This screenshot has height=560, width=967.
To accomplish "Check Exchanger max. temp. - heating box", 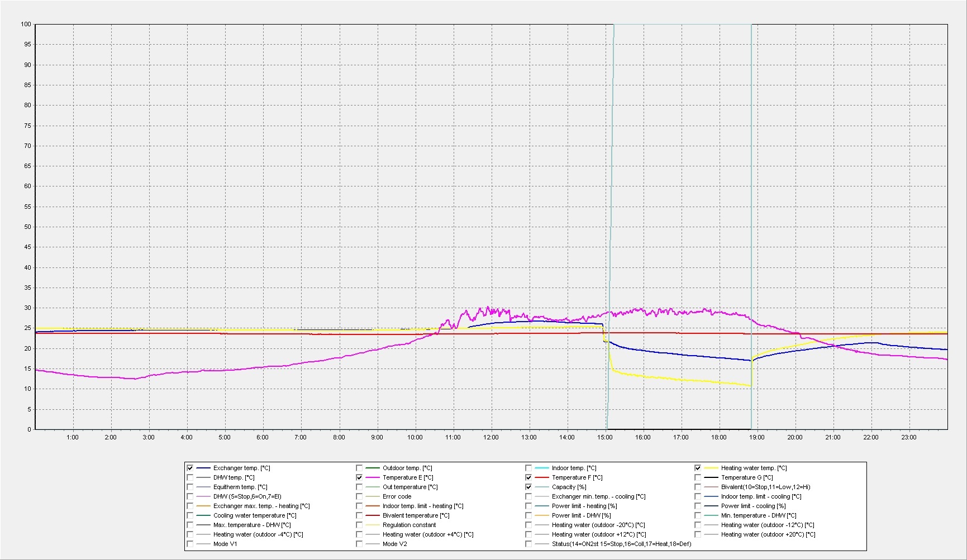I will pos(190,506).
